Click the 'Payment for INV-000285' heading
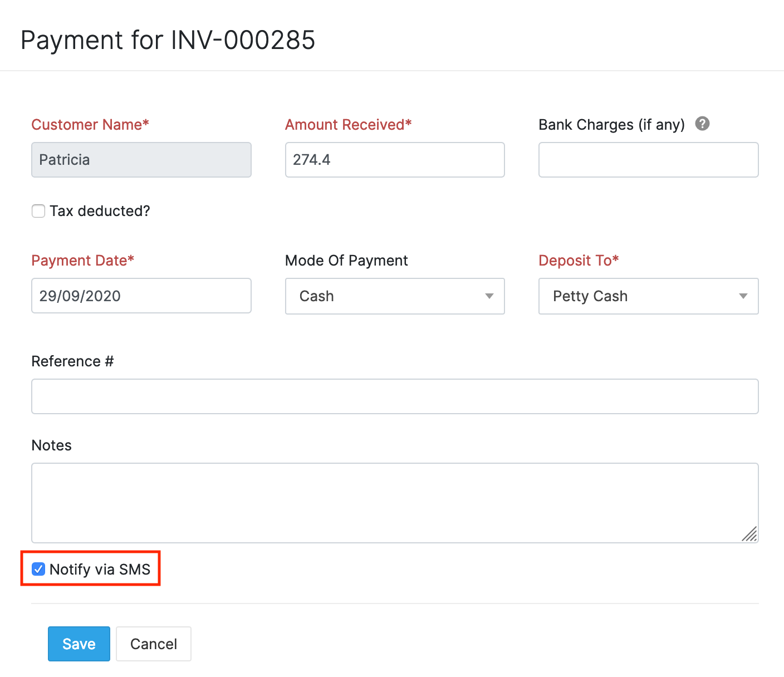The width and height of the screenshot is (784, 677). [x=168, y=40]
